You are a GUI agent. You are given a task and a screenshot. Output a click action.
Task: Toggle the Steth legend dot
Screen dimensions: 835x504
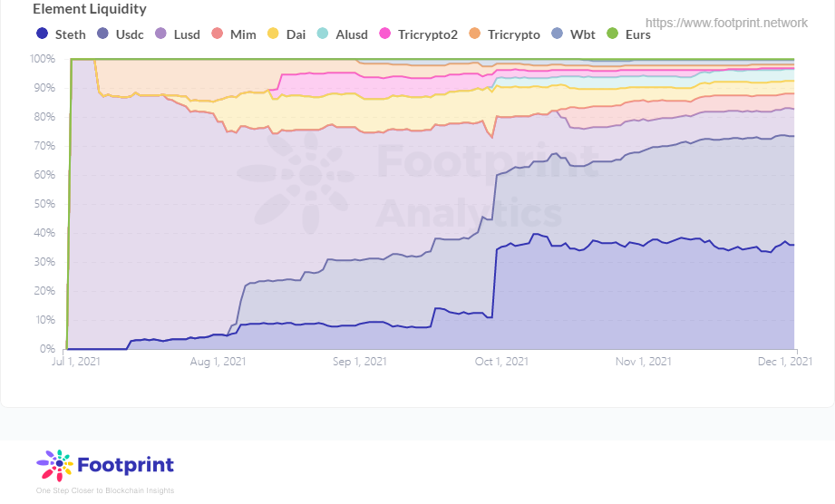click(42, 34)
